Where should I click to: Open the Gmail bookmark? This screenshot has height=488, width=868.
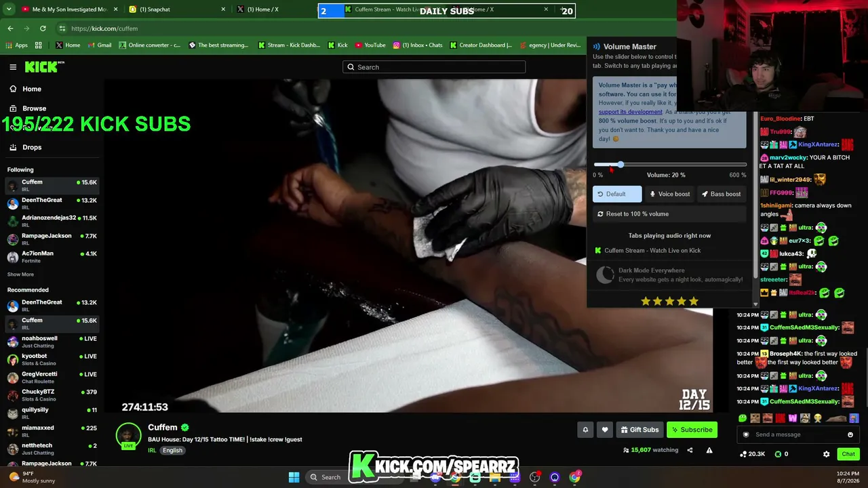point(99,45)
